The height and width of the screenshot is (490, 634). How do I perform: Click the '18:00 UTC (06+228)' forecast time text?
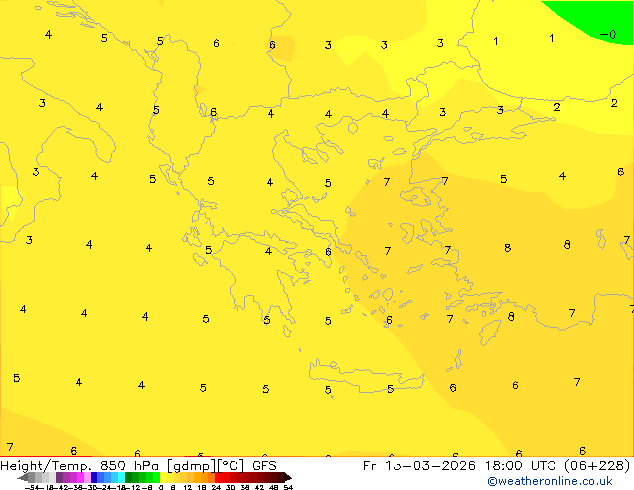(x=557, y=465)
